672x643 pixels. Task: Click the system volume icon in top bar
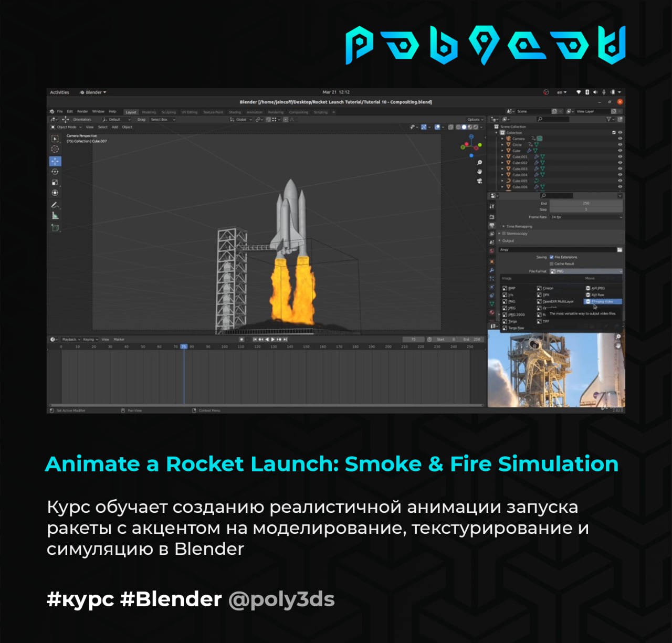(x=595, y=92)
